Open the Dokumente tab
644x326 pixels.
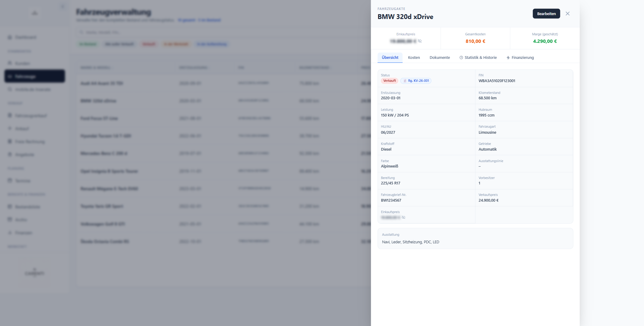pyautogui.click(x=440, y=57)
